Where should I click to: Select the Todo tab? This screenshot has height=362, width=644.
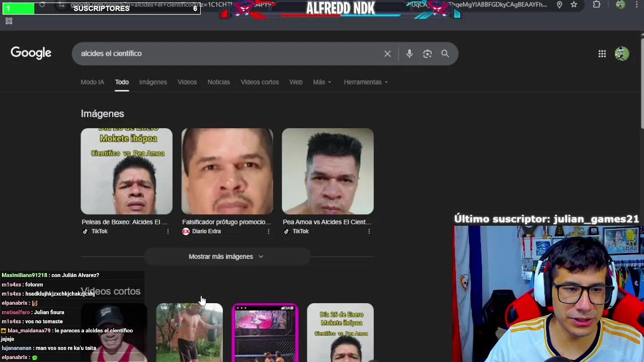click(x=122, y=82)
